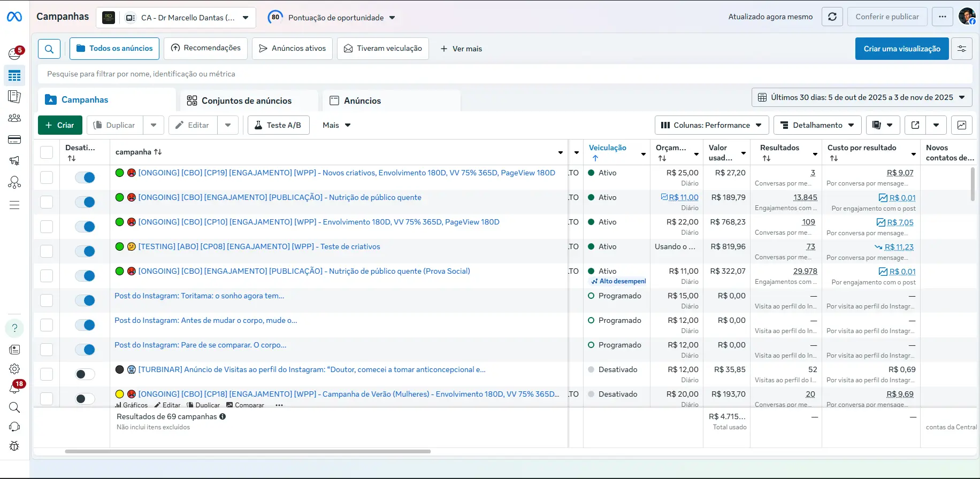Image resolution: width=980 pixels, height=479 pixels.
Task: Expand the Detalhamento dropdown
Action: [x=817, y=125]
